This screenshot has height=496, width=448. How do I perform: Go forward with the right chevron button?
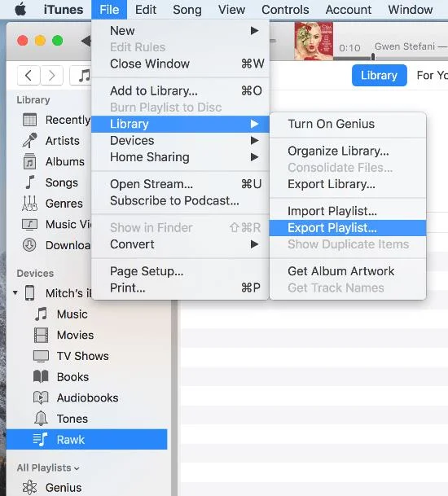coord(51,76)
